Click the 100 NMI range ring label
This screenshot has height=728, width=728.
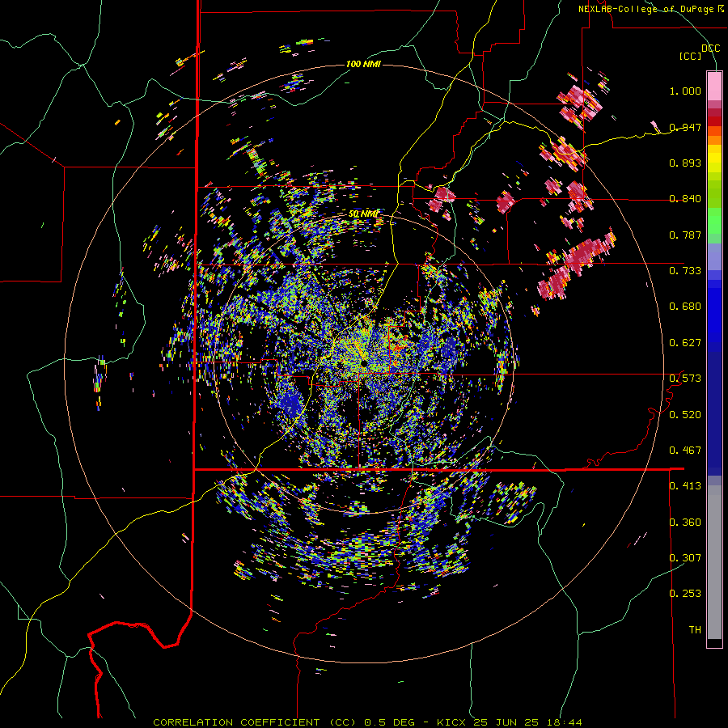pyautogui.click(x=363, y=64)
